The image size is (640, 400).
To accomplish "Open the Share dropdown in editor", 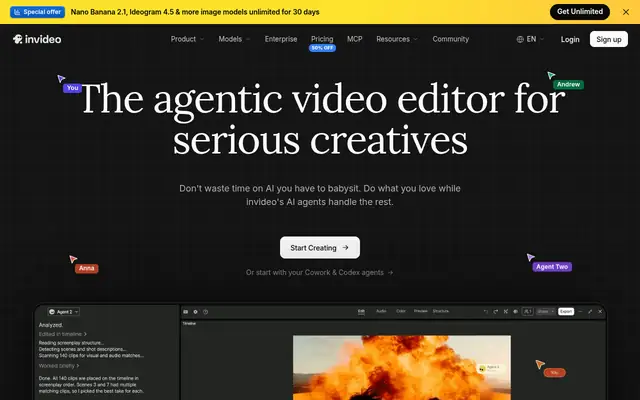I will pyautogui.click(x=545, y=311).
